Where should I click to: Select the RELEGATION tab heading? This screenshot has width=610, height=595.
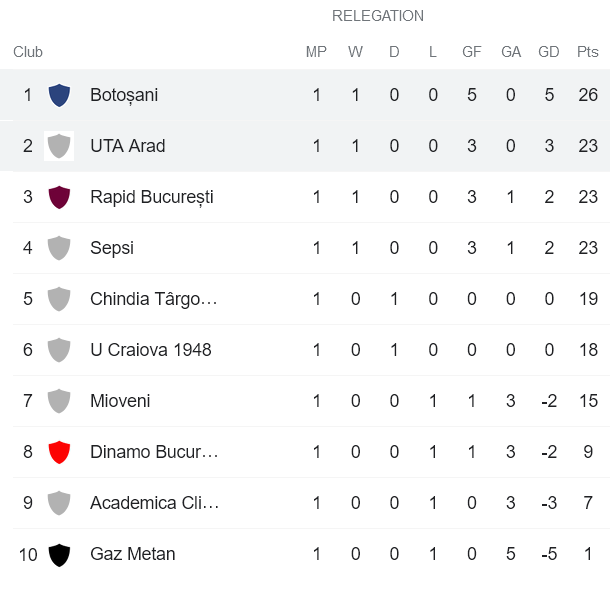pyautogui.click(x=378, y=16)
